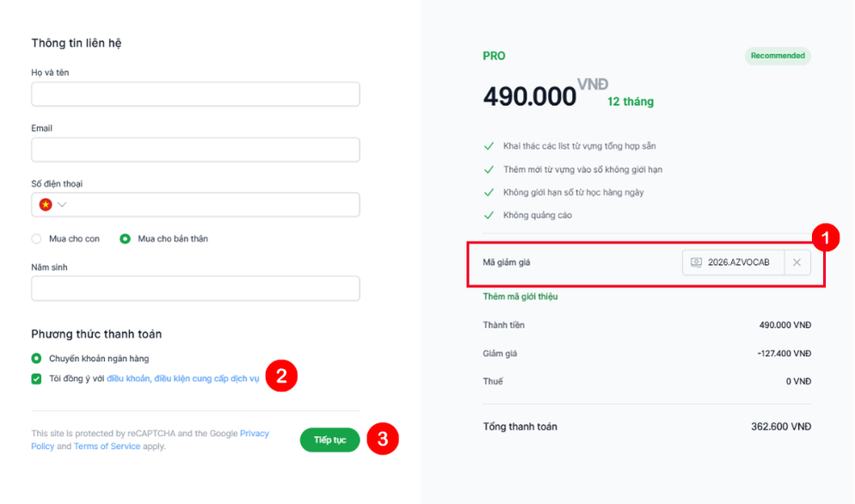
Task: Click the "Năm sinh" birth year field
Action: [x=195, y=288]
